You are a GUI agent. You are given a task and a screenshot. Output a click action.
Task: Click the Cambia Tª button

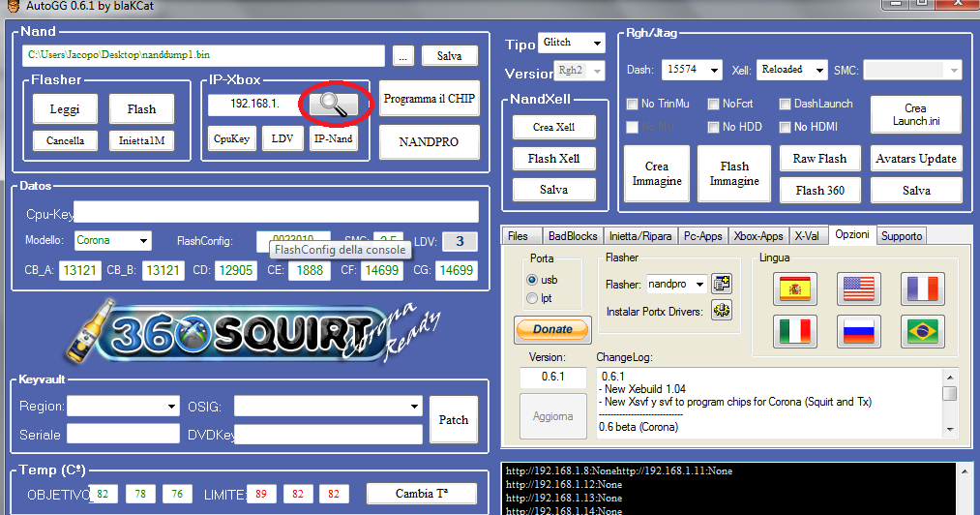pyautogui.click(x=421, y=494)
